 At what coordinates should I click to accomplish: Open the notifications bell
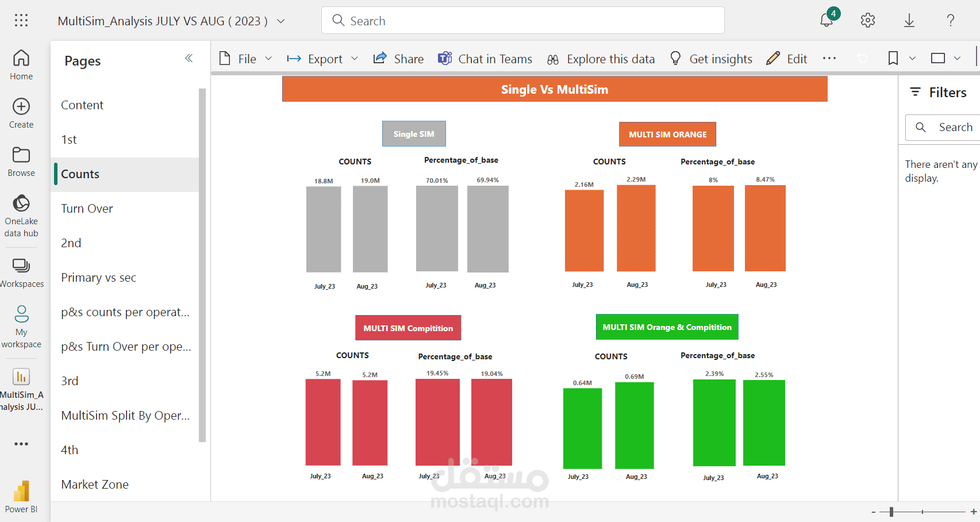pos(827,20)
